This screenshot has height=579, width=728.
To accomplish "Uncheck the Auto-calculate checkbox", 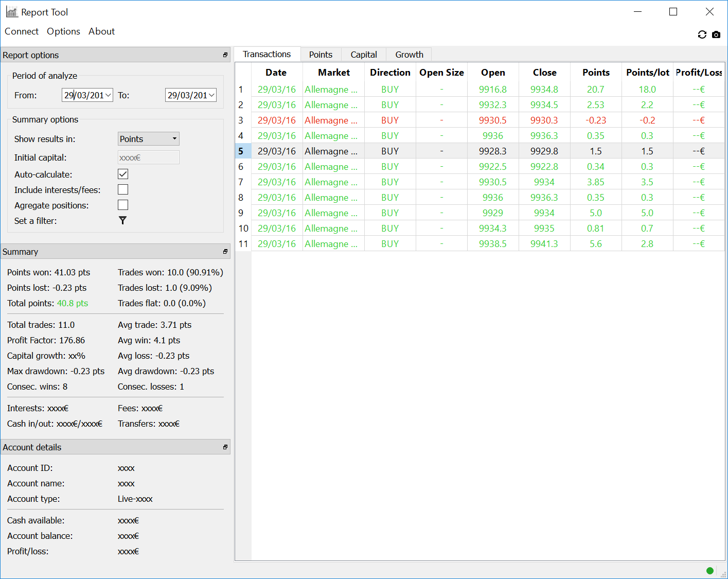I will (123, 174).
